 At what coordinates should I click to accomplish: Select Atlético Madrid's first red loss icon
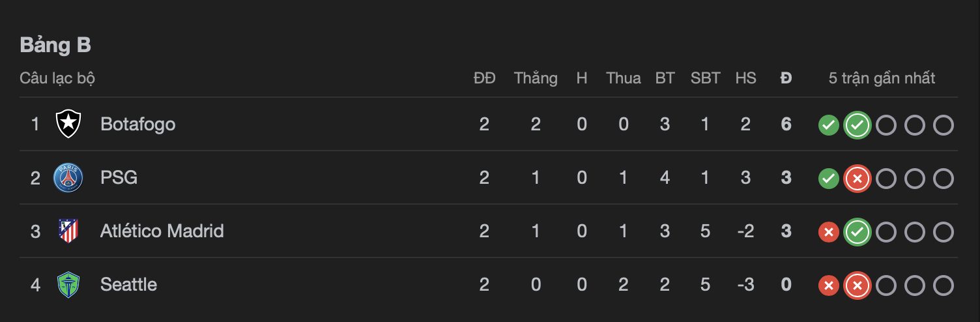[x=828, y=231]
